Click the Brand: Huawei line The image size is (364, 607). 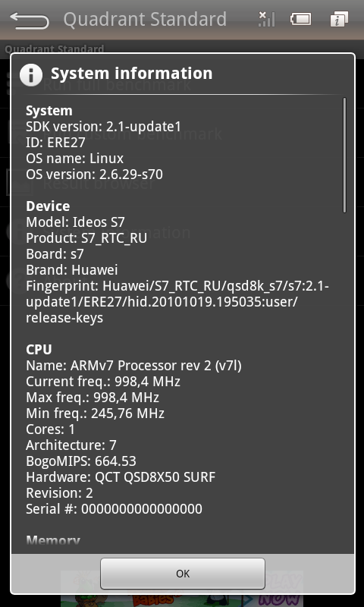(72, 270)
